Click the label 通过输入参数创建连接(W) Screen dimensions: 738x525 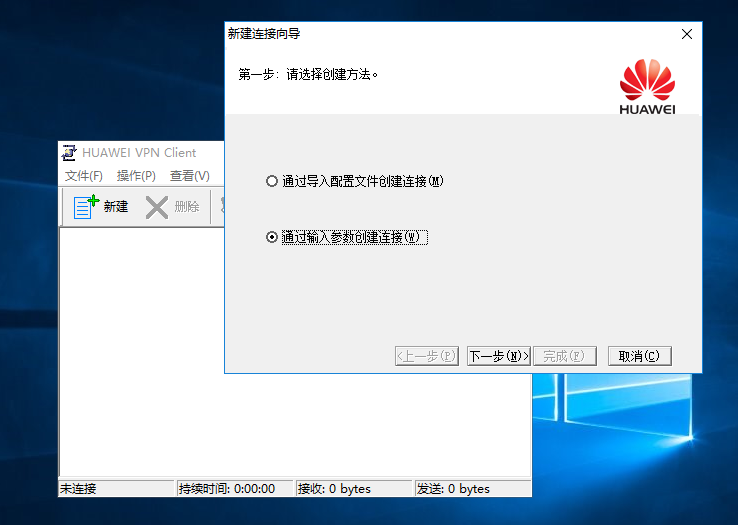[x=355, y=237]
